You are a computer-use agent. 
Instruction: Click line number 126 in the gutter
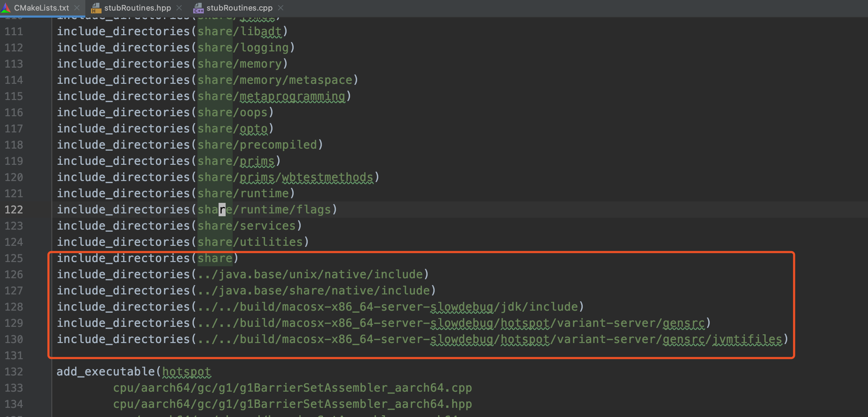tap(14, 274)
